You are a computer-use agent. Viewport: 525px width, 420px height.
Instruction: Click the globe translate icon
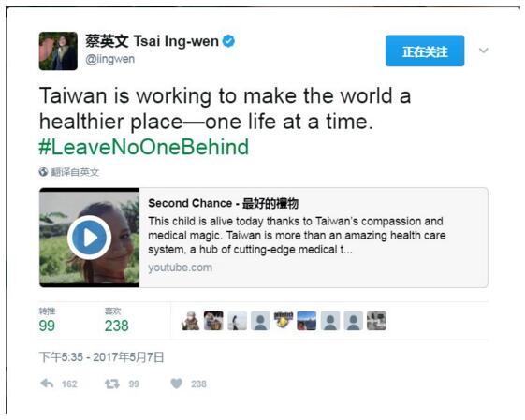click(x=43, y=172)
